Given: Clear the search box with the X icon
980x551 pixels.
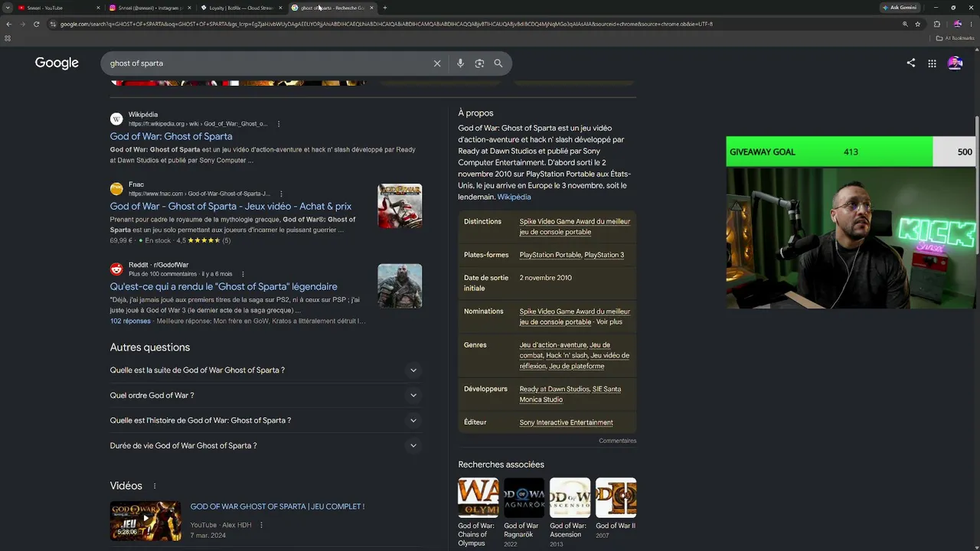Looking at the screenshot, I should click(x=437, y=64).
